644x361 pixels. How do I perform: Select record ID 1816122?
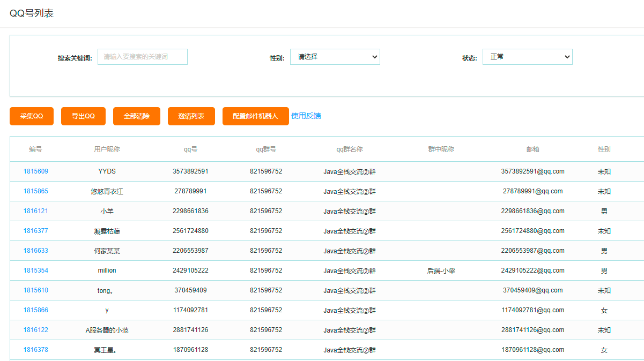(x=35, y=330)
